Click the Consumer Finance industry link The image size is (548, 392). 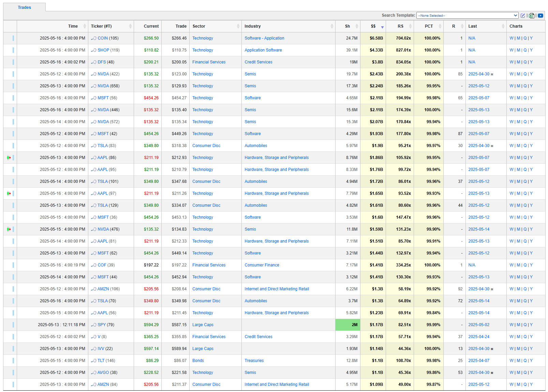(262, 265)
